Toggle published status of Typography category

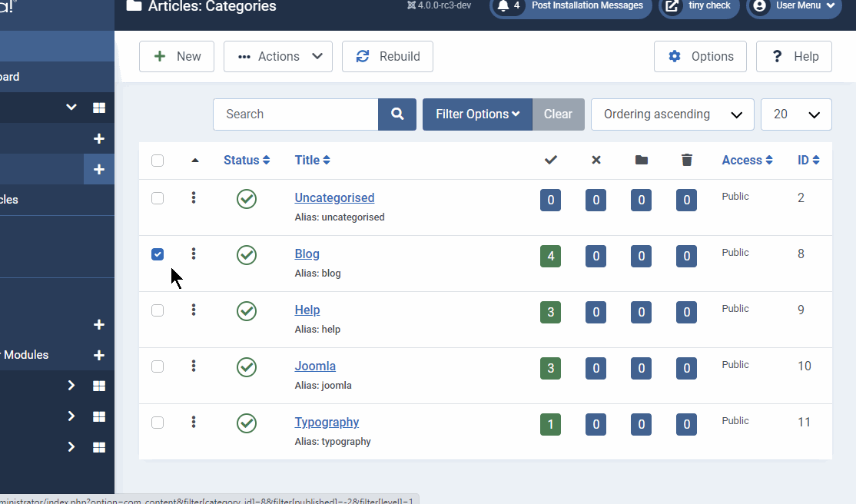click(247, 423)
